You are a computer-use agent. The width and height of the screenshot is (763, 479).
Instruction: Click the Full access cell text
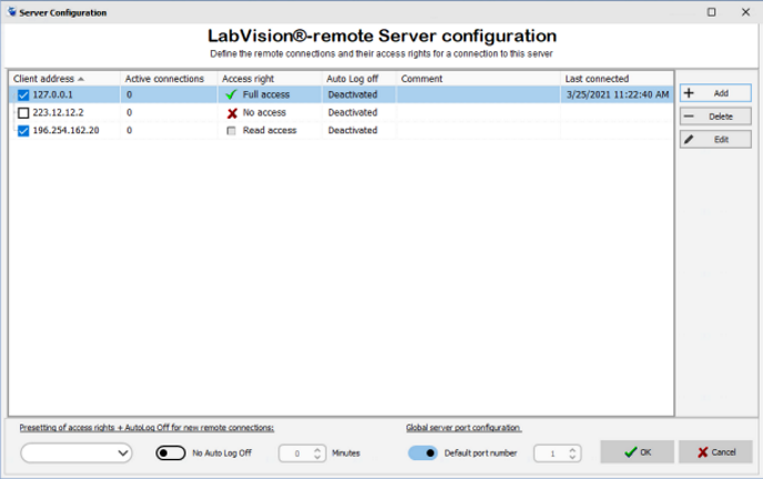pyautogui.click(x=266, y=94)
